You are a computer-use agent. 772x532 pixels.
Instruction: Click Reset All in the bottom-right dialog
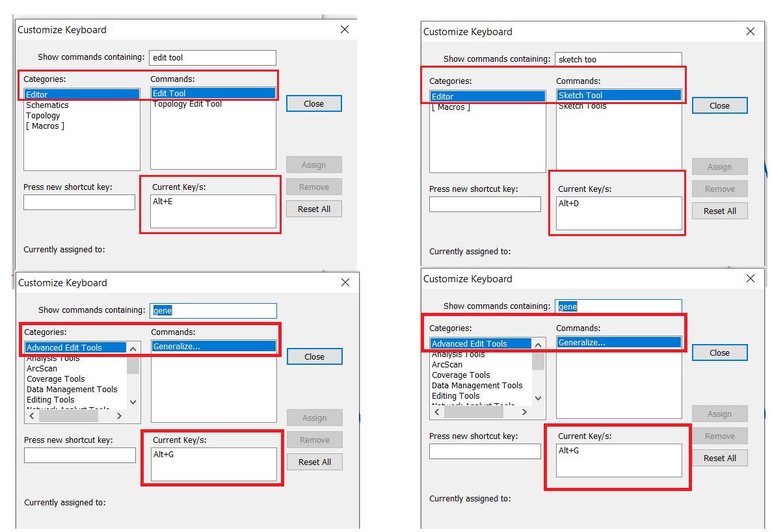(720, 458)
